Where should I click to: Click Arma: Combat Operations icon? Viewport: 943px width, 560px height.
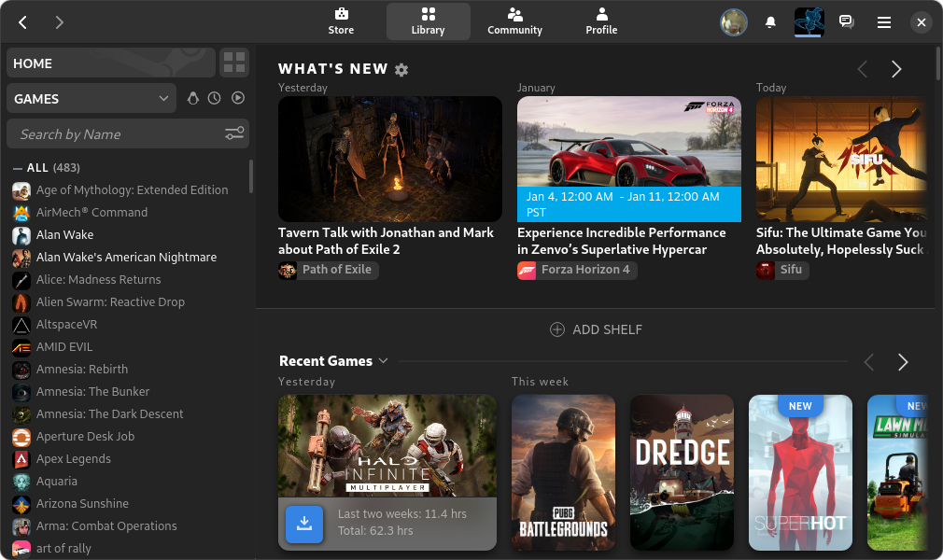(x=21, y=527)
